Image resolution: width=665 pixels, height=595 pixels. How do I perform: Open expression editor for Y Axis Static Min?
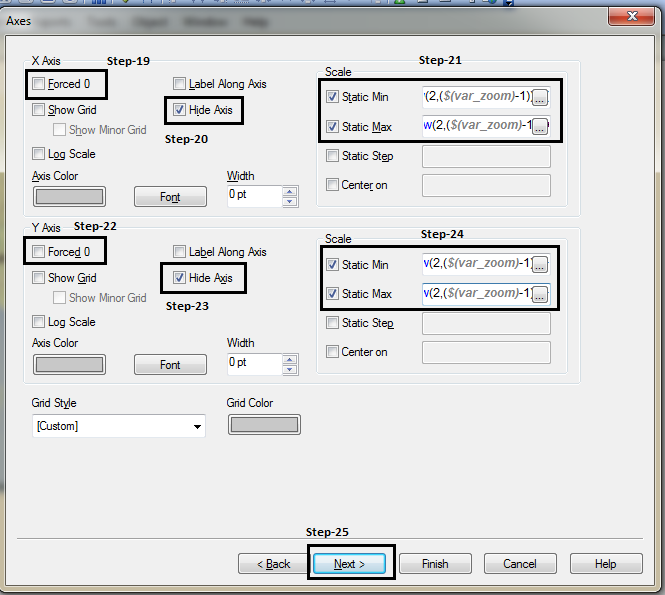coord(540,265)
